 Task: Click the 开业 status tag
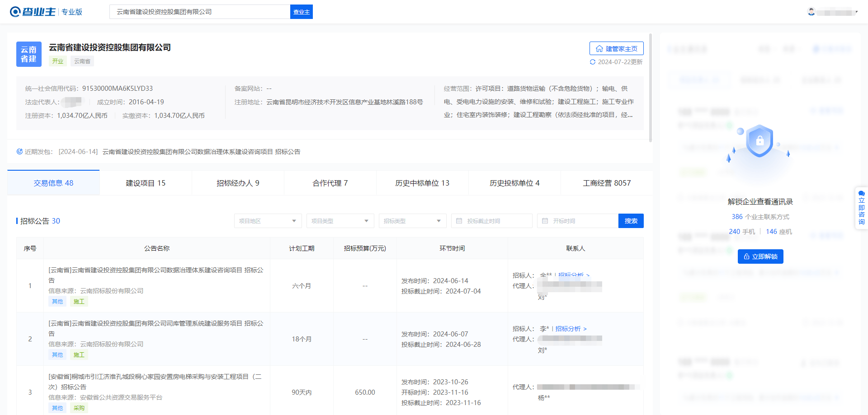pos(58,61)
